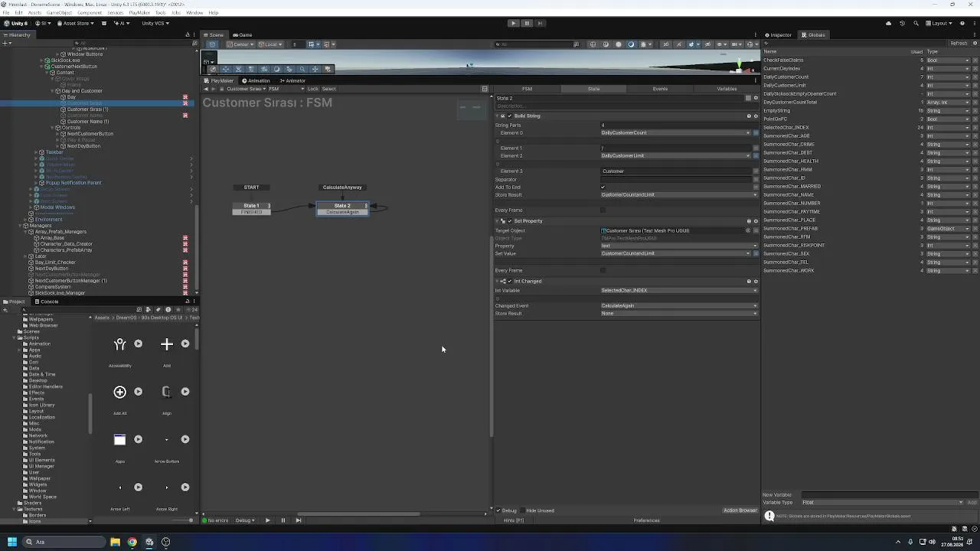The height and width of the screenshot is (551, 980).
Task: Uncheck the Add To End checkbox
Action: coord(603,187)
